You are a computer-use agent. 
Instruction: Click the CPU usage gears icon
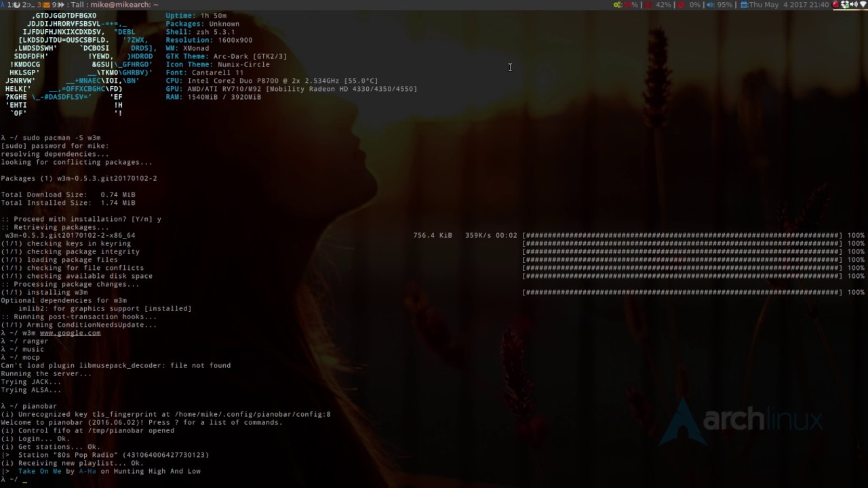(x=617, y=5)
